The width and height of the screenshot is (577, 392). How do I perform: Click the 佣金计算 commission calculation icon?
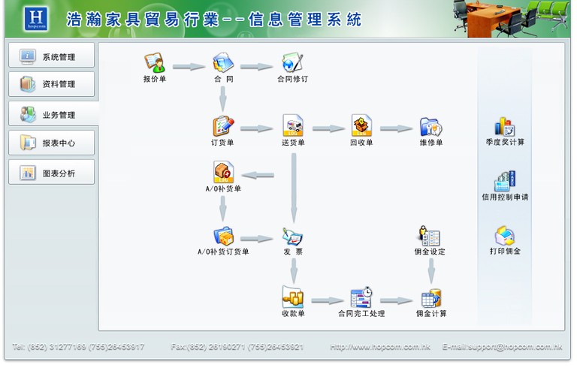point(430,299)
